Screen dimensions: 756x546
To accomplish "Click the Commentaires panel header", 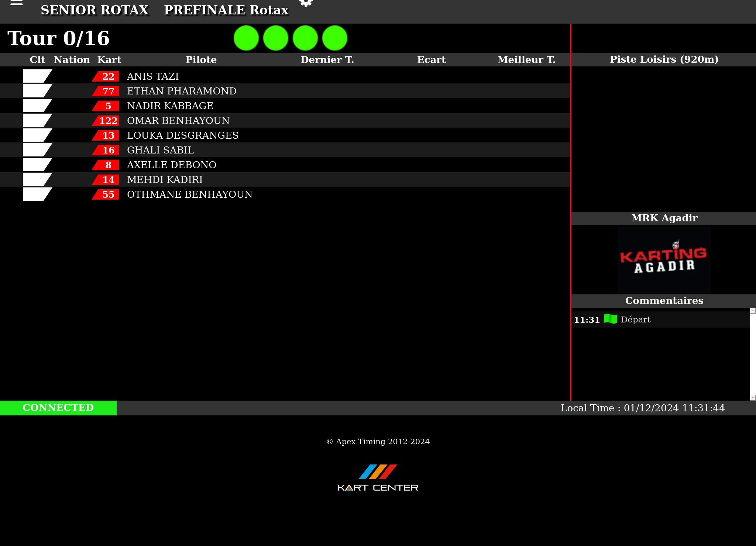I will pyautogui.click(x=664, y=301).
